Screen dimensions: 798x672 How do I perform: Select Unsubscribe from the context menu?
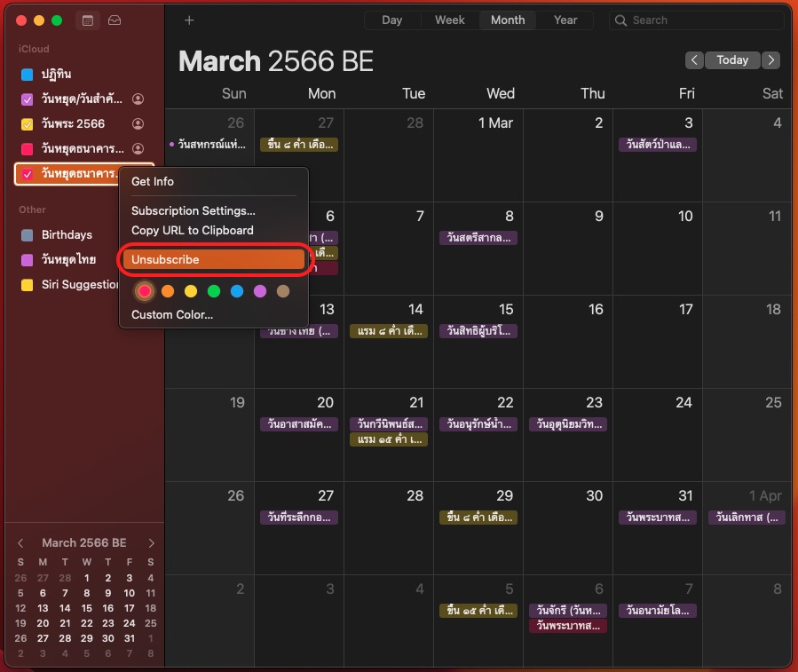(x=214, y=260)
